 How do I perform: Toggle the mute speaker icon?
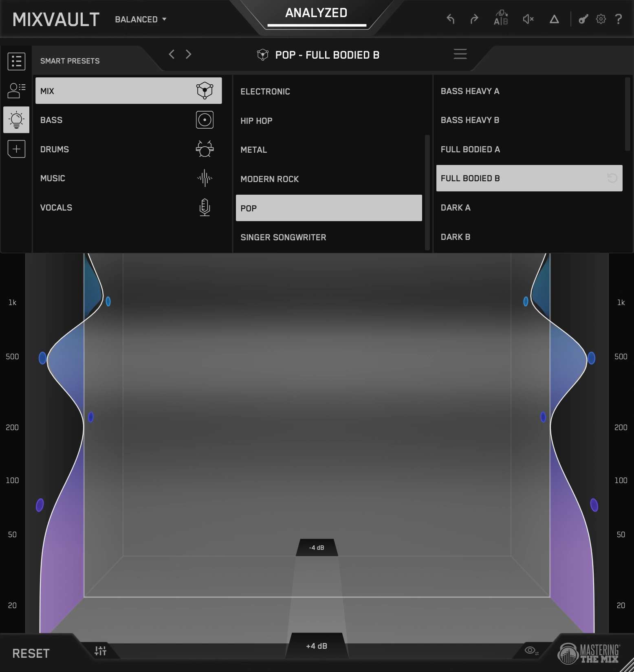(528, 19)
